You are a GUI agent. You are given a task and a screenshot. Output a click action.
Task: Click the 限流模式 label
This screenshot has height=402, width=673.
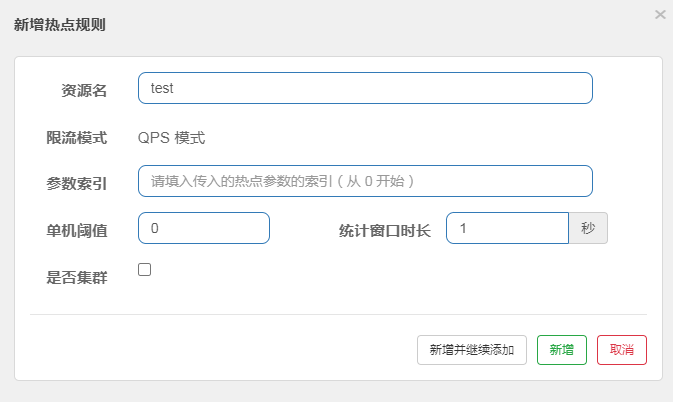(77, 137)
